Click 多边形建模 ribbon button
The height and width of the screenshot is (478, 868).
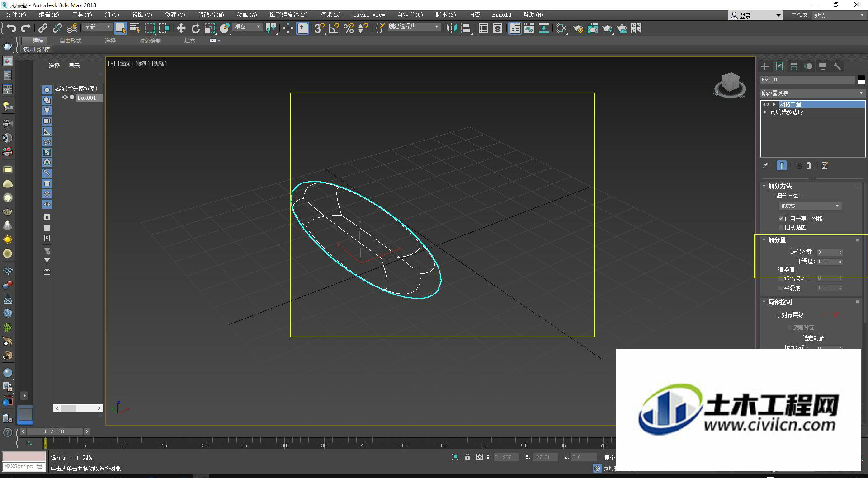pyautogui.click(x=36, y=50)
